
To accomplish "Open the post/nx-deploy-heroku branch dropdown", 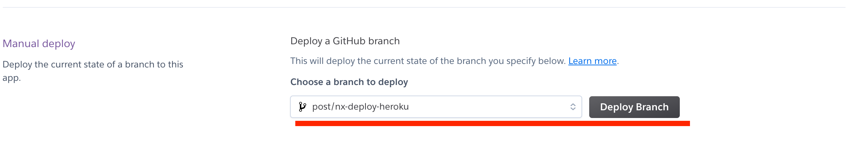I will (x=436, y=107).
